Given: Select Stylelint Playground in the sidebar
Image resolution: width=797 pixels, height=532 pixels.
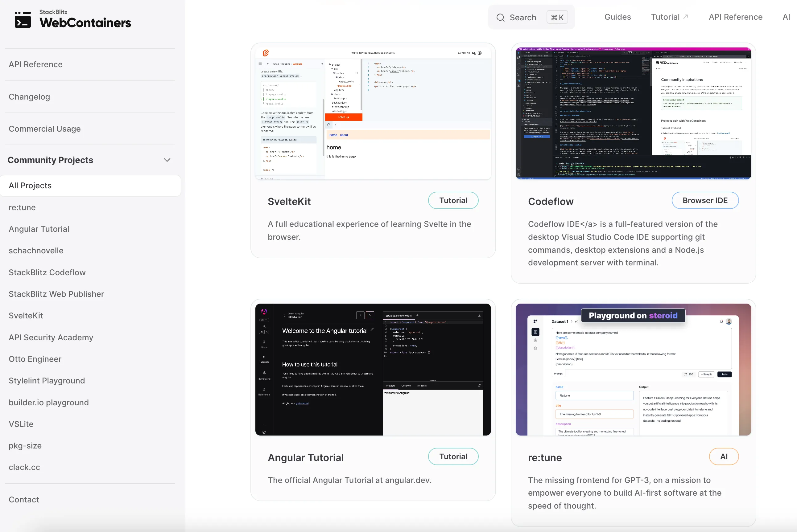Looking at the screenshot, I should tap(47, 381).
